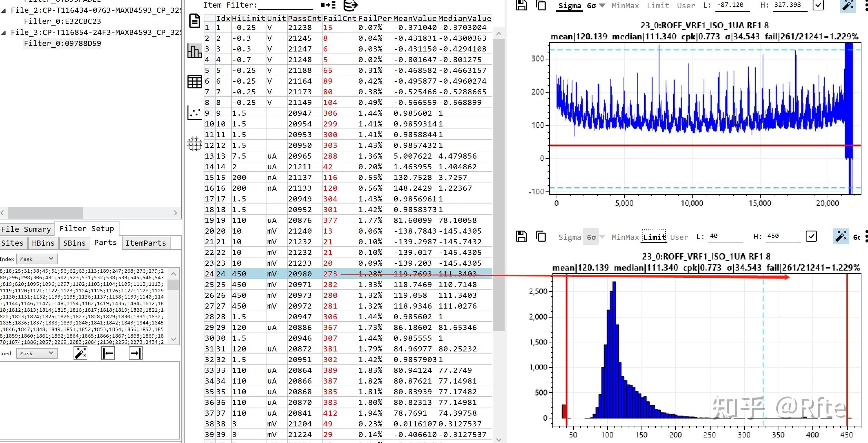
Task: Click the magic wand in top chart toolbar
Action: click(x=848, y=5)
